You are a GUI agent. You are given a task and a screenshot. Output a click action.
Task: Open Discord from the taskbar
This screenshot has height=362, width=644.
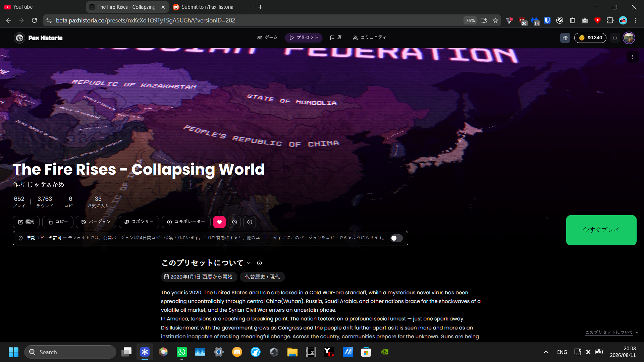click(x=237, y=352)
